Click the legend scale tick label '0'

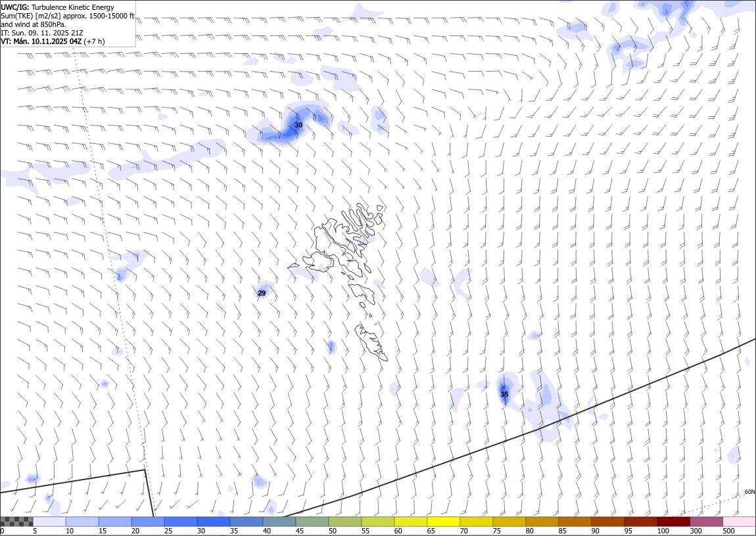(x=3, y=531)
